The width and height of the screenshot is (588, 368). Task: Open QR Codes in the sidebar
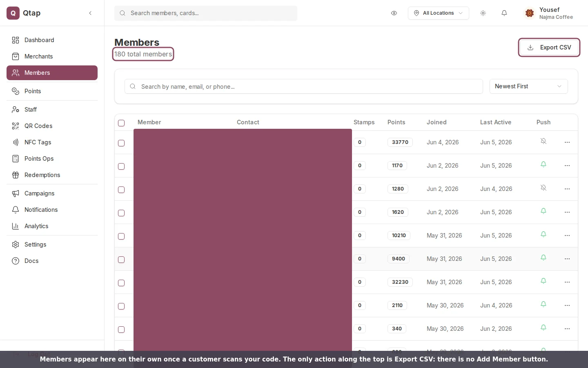[52, 126]
